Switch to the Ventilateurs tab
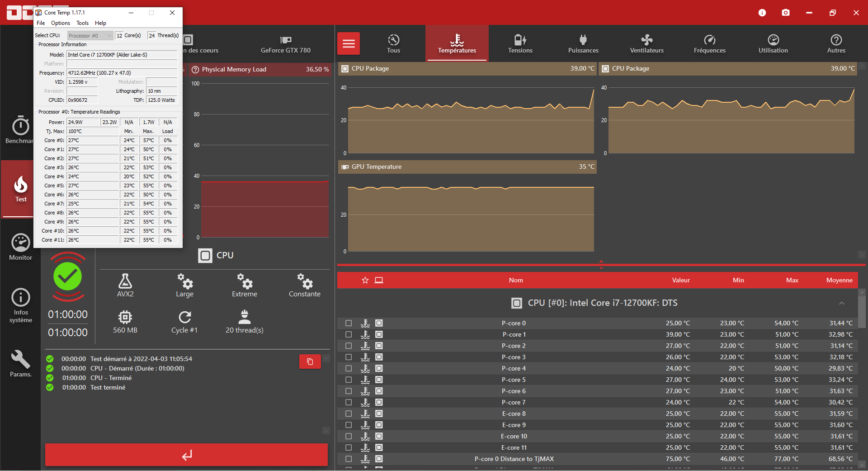 [647, 43]
